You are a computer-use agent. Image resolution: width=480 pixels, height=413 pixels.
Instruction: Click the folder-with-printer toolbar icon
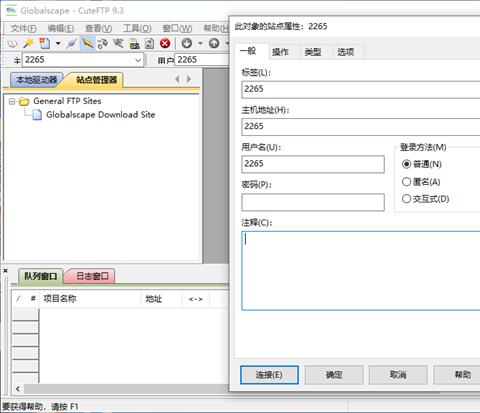point(134,43)
